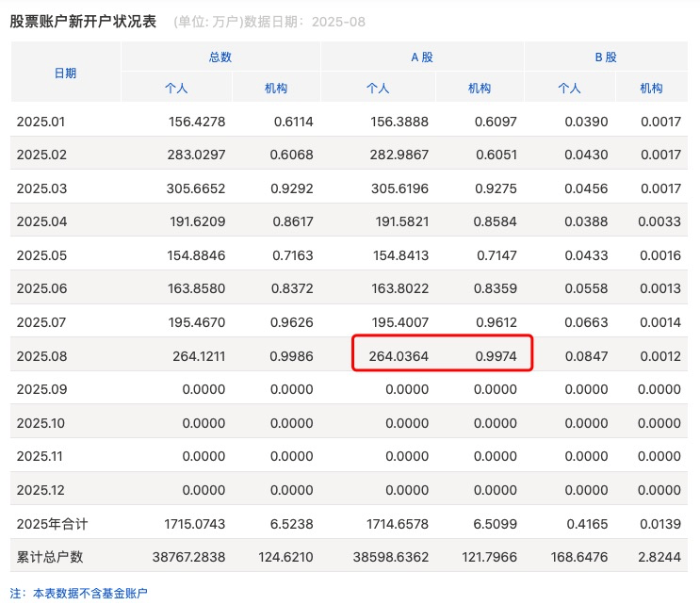
Task: Click the value 305.6652
Action: pos(196,188)
